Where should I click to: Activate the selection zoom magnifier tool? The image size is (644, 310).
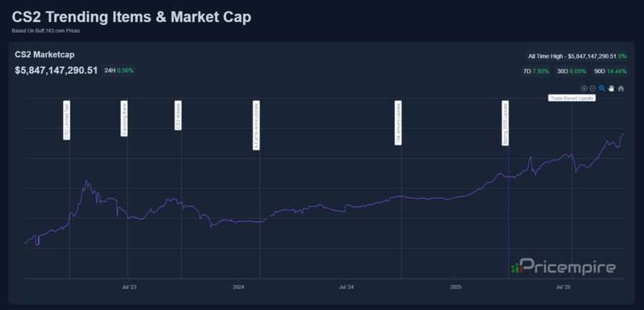point(602,89)
